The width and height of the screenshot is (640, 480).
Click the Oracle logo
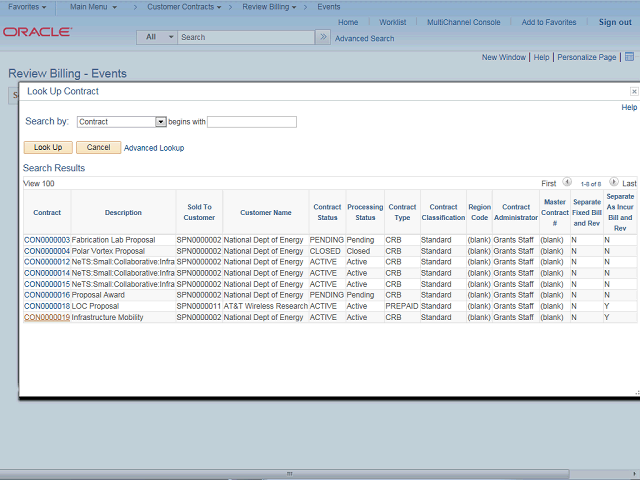pos(37,32)
